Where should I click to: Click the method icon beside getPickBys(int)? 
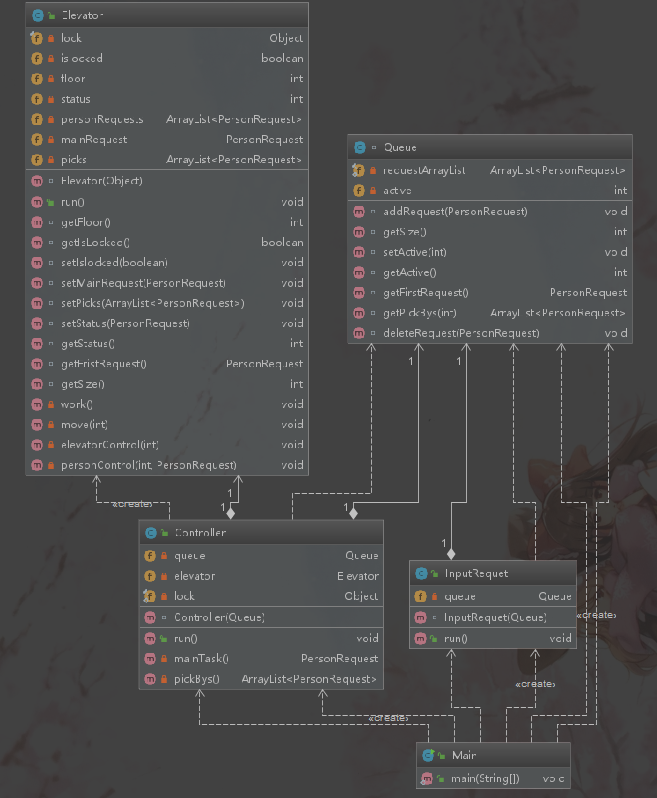(359, 313)
